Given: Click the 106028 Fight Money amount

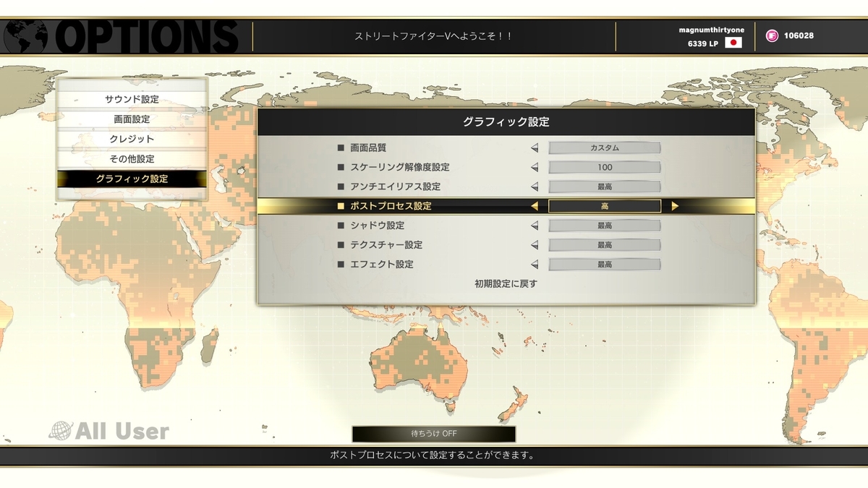Looking at the screenshot, I should pos(799,35).
